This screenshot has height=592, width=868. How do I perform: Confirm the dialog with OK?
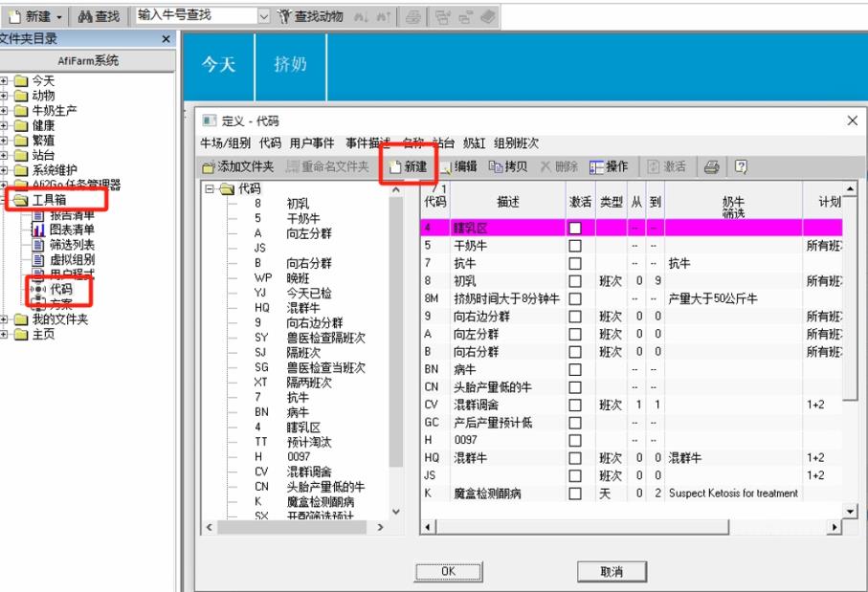tap(449, 572)
